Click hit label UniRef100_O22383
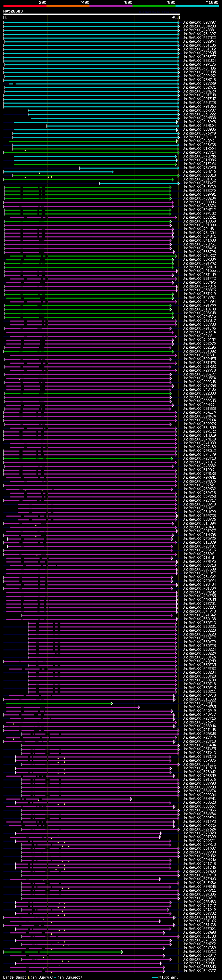The height and width of the screenshot is (980, 222). (x=199, y=393)
